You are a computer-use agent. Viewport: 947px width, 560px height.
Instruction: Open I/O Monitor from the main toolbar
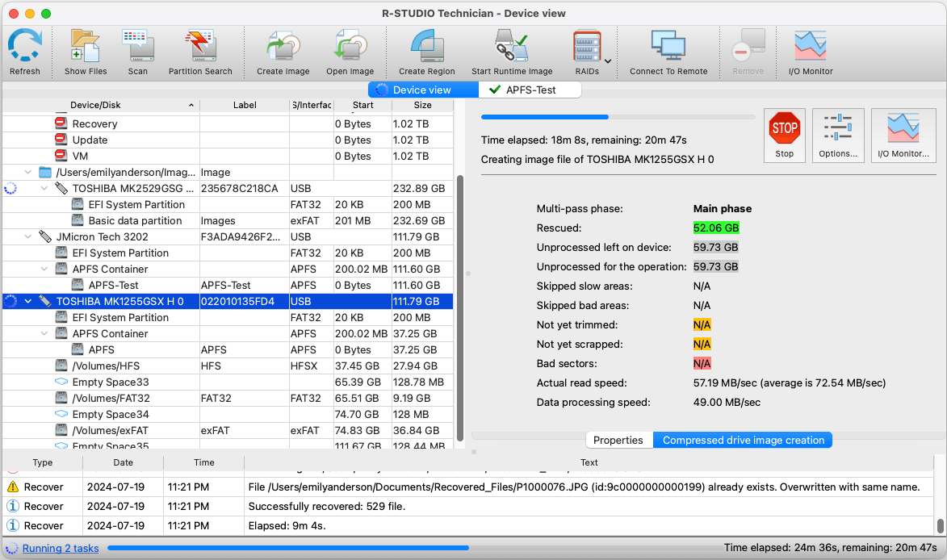coord(810,52)
